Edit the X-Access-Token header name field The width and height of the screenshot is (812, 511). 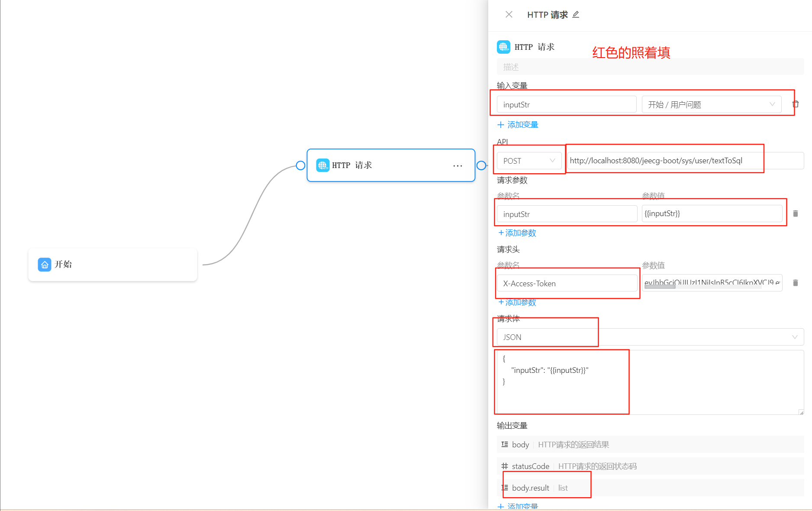coord(567,283)
